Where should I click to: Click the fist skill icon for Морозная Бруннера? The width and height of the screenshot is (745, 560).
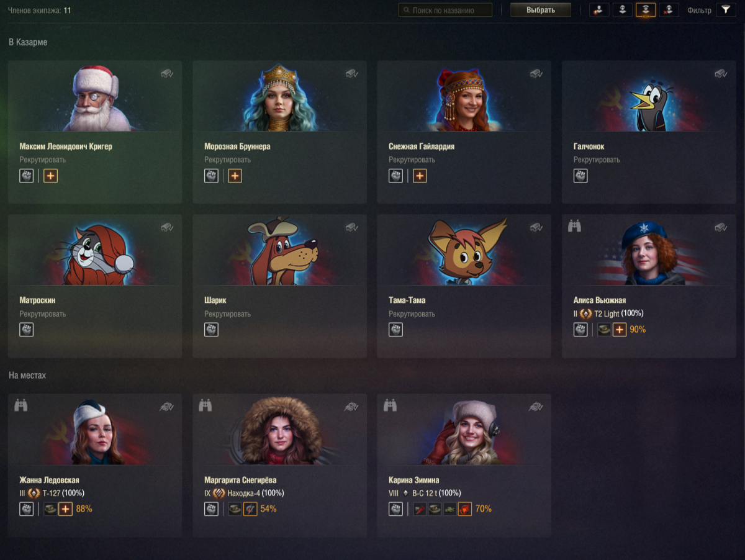pyautogui.click(x=211, y=176)
